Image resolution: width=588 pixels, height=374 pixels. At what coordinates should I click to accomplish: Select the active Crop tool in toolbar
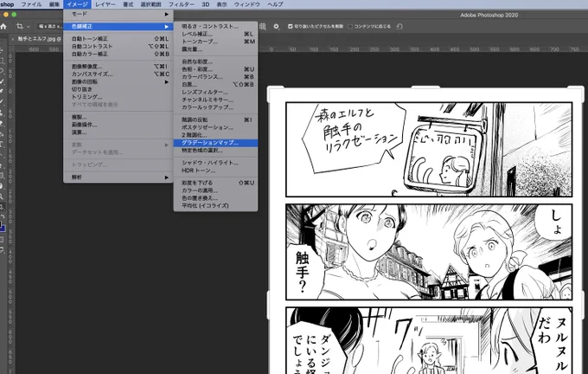pyautogui.click(x=3, y=207)
